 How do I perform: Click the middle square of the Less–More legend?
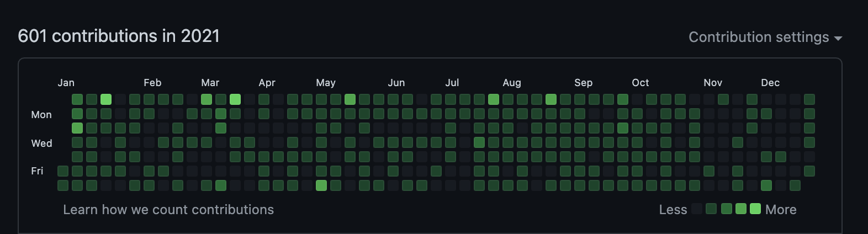pos(727,209)
